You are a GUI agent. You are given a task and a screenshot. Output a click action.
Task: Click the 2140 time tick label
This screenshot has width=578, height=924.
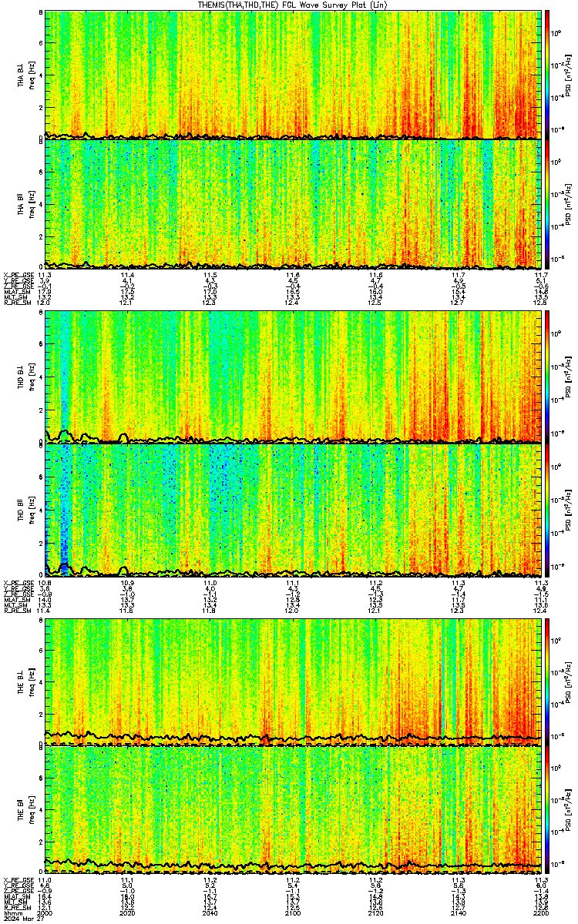(x=459, y=912)
